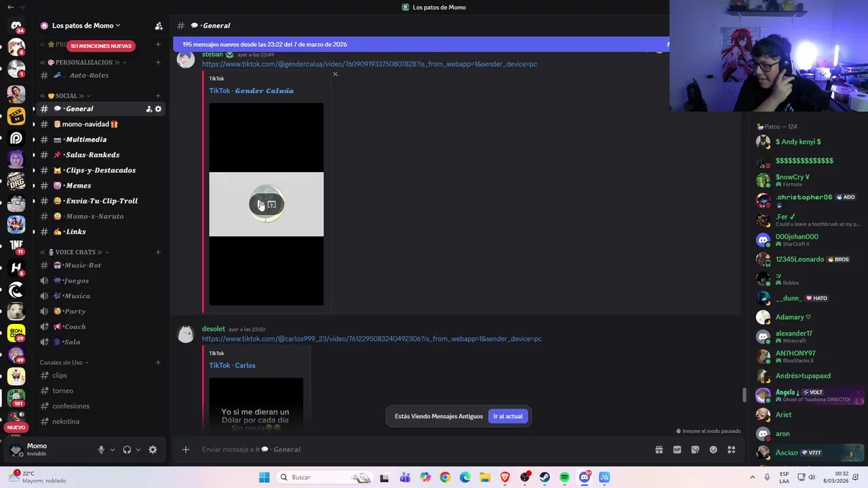Open the server members invite icon beside Los patos de Momo
The width and height of the screenshot is (868, 488).
tap(159, 26)
